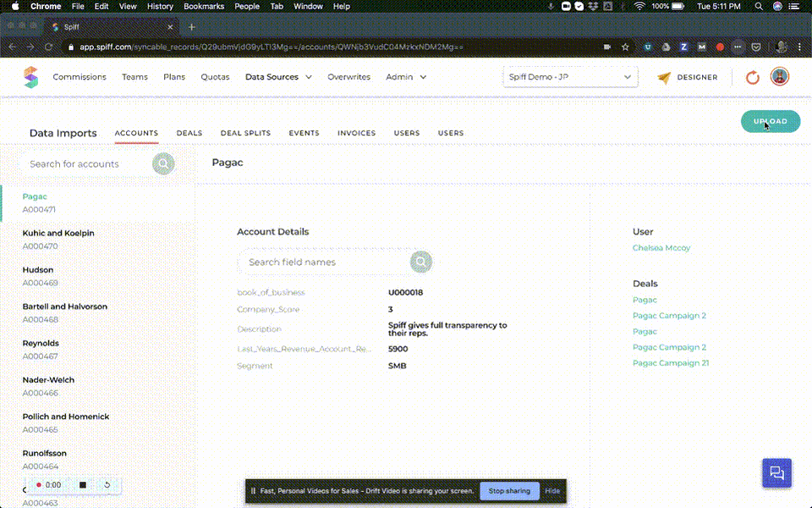Viewport: 812px width, 508px height.
Task: Select Kuhic and Koelpin account
Action: (97, 240)
